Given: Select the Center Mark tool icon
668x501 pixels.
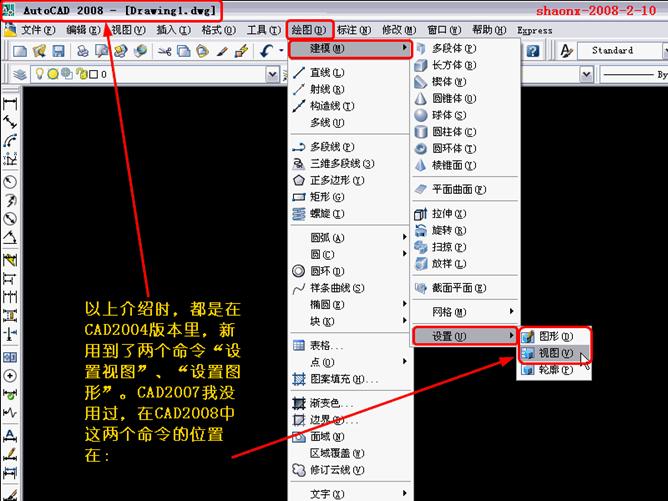Looking at the screenshot, I should [10, 375].
